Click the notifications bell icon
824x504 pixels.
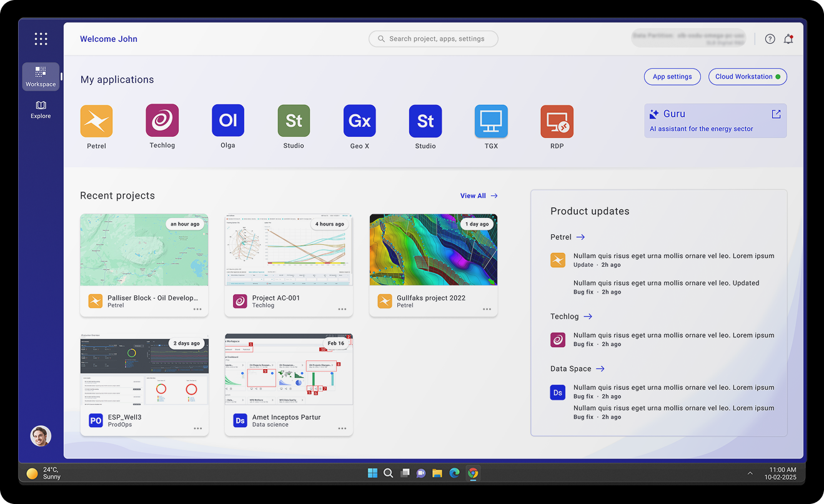pyautogui.click(x=788, y=39)
